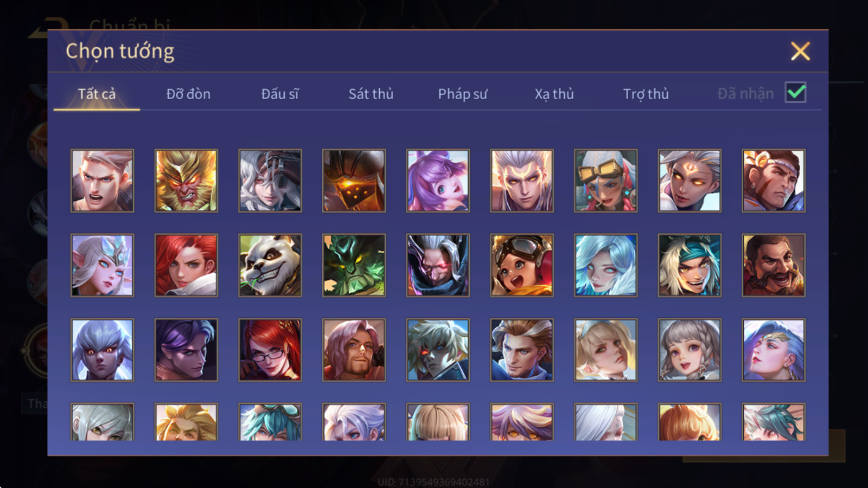Viewport: 868px width, 488px height.
Task: Select the purple-haired bunny girl hero
Action: [x=438, y=181]
